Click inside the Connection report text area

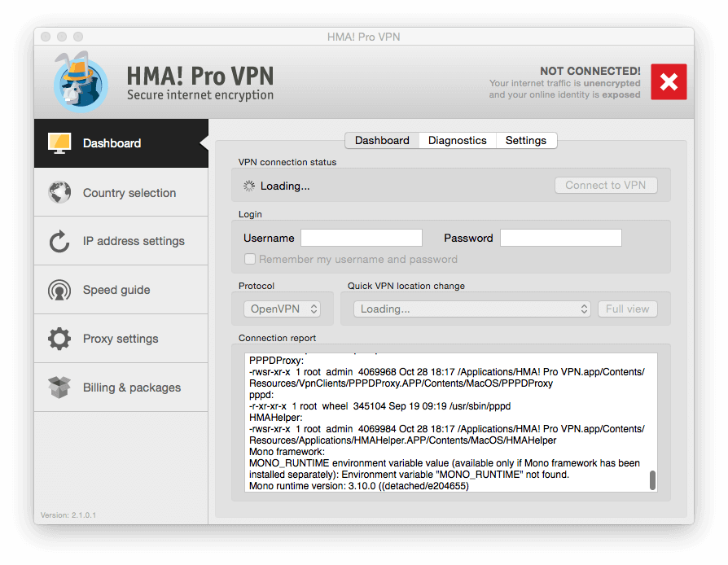(x=451, y=423)
